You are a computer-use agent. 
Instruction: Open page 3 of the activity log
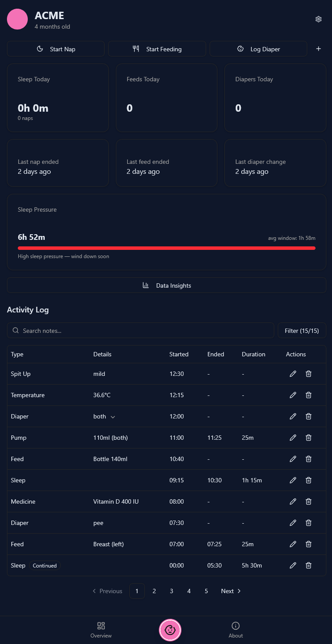coord(171,591)
